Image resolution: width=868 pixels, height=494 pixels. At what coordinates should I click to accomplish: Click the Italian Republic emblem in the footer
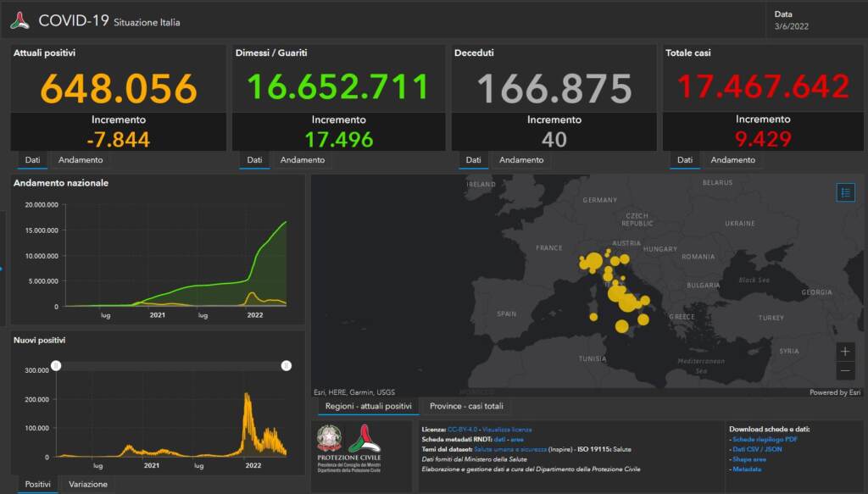coord(329,438)
